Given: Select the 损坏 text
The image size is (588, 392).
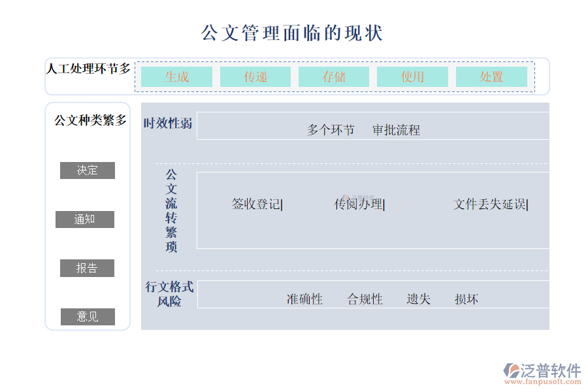Looking at the screenshot, I should point(466,299).
